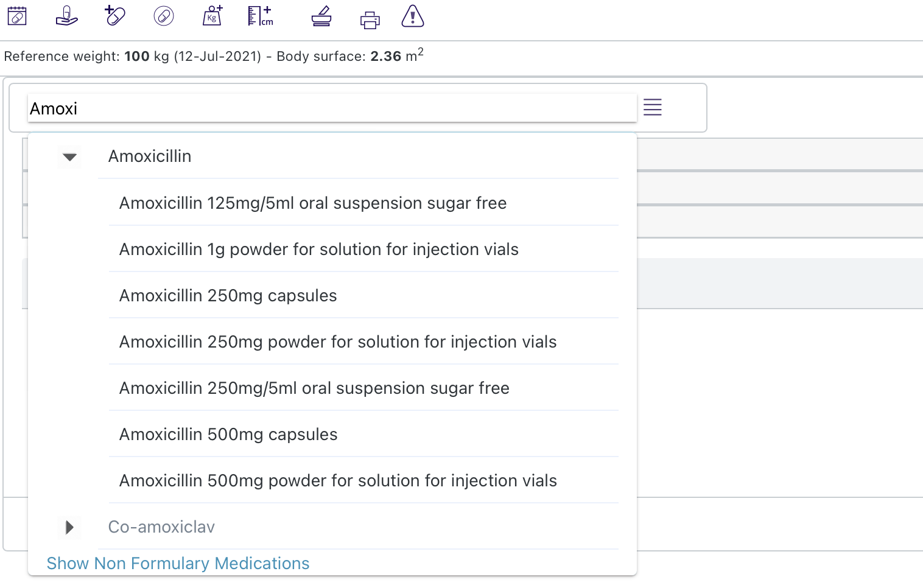Choose Amoxicillin 500mg capsules

pos(228,435)
